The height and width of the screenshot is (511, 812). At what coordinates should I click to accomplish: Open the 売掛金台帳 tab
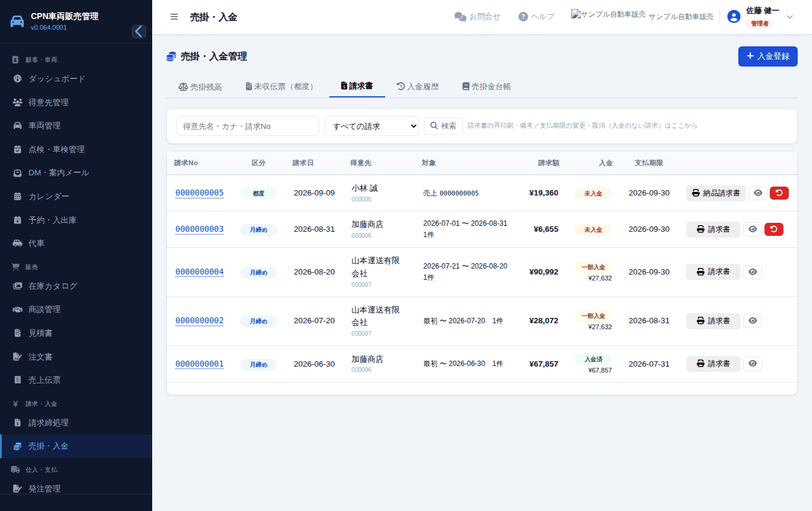[x=486, y=87]
